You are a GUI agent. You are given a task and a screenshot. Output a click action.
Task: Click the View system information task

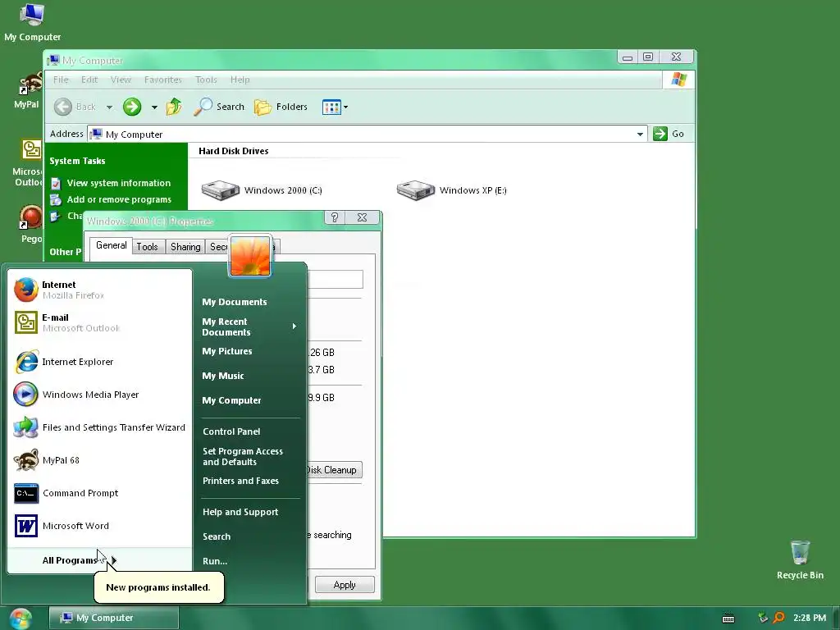point(111,183)
